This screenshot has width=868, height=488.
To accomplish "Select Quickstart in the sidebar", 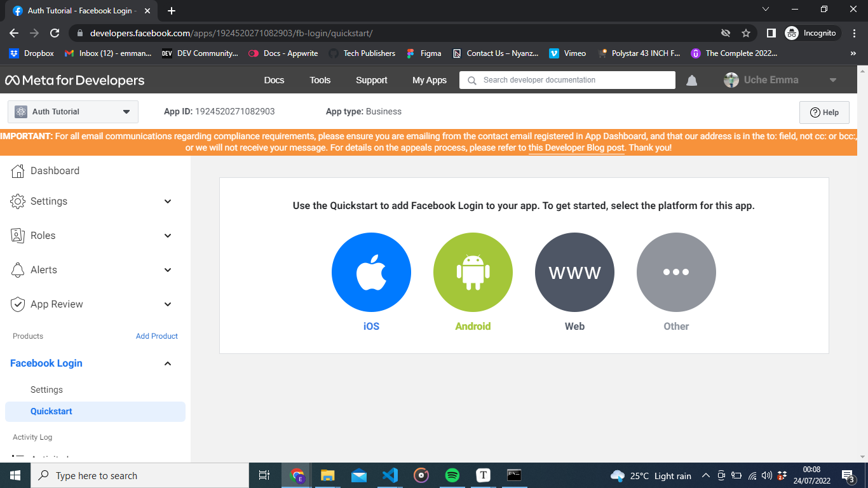I will point(95,411).
